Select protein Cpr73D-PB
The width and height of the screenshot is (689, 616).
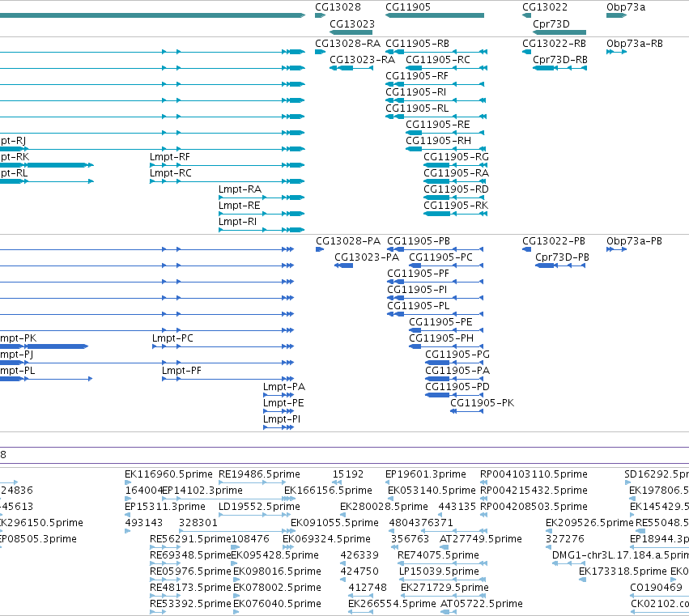point(562,257)
